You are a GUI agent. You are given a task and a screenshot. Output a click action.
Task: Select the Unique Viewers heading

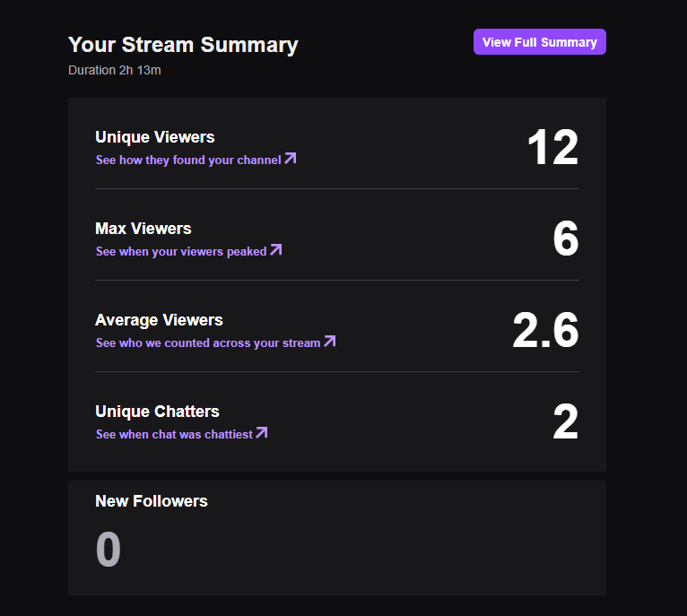[155, 137]
